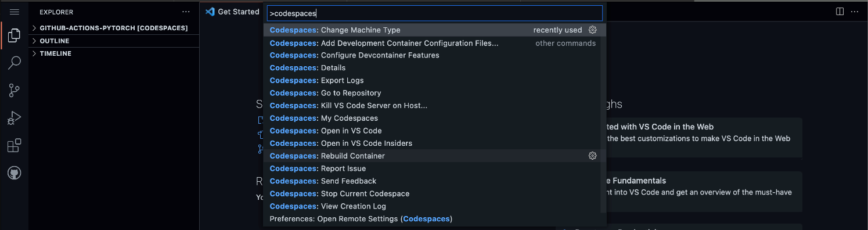The width and height of the screenshot is (868, 230).
Task: Open the GitHub view in activity bar
Action: point(15,173)
